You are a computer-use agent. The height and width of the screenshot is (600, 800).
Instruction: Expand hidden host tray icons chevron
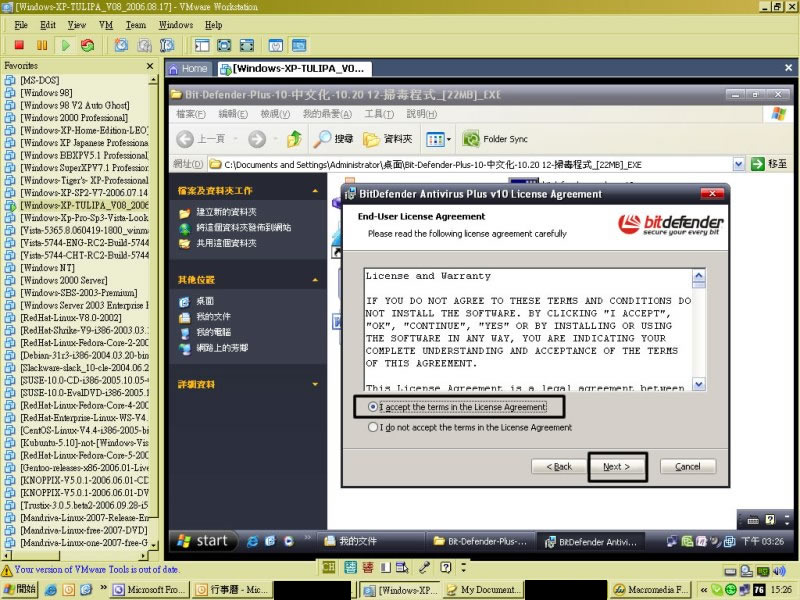704,590
